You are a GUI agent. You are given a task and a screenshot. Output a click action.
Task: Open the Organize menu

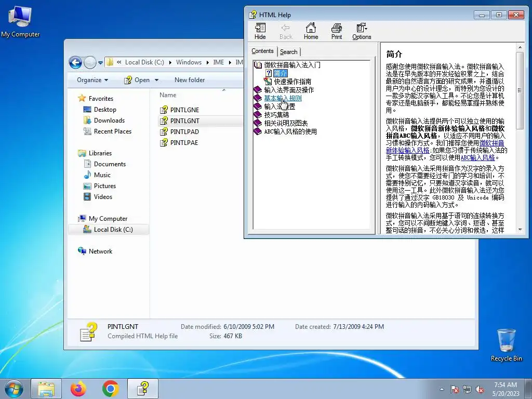click(x=92, y=80)
